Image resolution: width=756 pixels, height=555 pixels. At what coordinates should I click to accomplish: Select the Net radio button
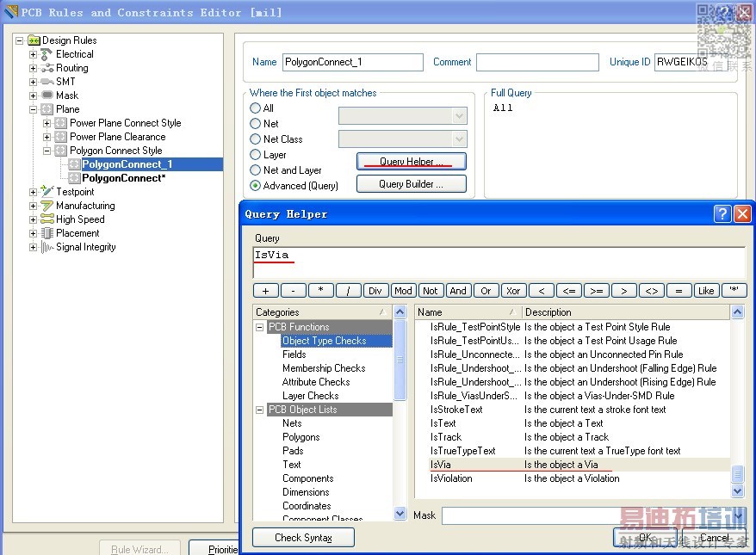256,124
